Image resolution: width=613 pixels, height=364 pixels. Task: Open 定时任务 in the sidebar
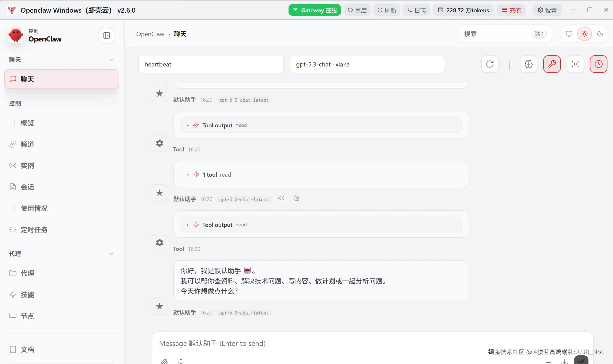coord(34,230)
